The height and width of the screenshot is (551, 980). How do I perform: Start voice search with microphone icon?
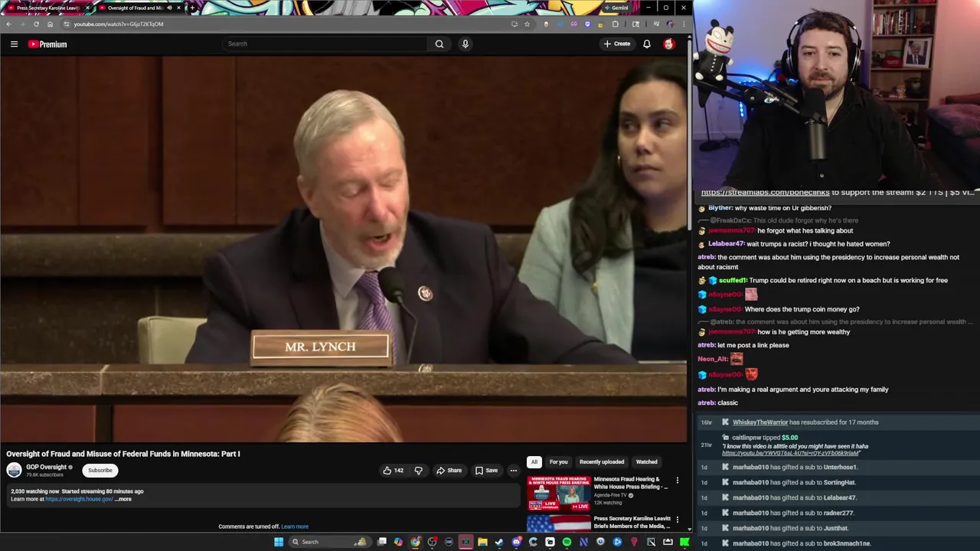click(x=465, y=44)
